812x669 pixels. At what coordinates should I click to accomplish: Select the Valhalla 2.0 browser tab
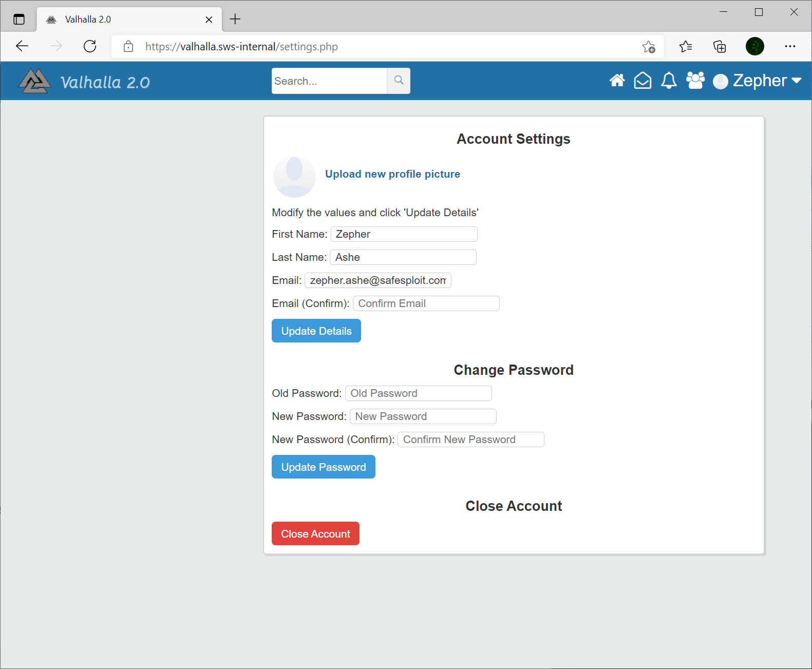point(129,20)
